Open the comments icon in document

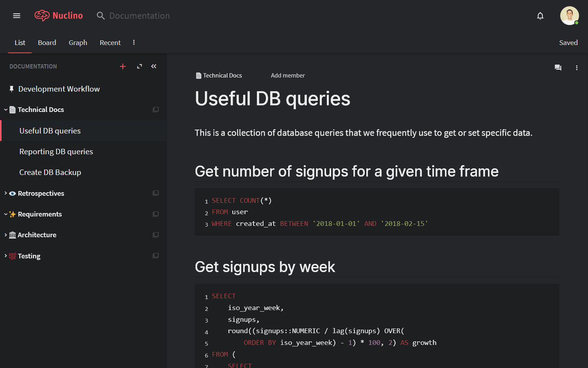[x=558, y=68]
